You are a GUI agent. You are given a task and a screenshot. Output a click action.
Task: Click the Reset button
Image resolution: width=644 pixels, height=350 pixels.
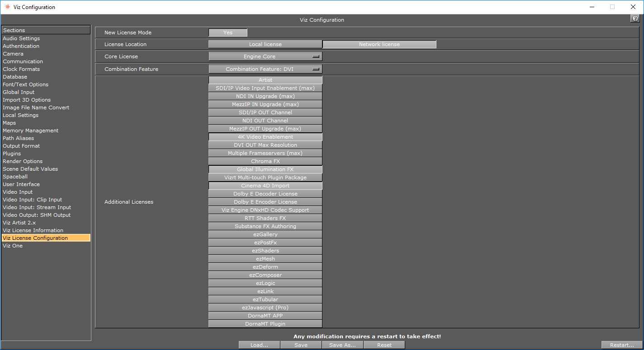384,345
